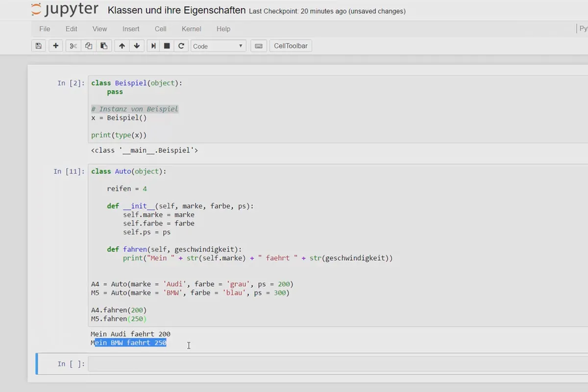Click the line M5.fahren(250)
The width and height of the screenshot is (588, 392).
coord(119,319)
